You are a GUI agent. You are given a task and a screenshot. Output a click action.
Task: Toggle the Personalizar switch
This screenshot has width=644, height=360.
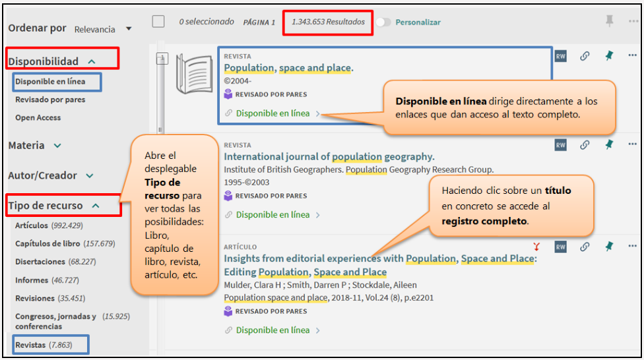pyautogui.click(x=383, y=22)
